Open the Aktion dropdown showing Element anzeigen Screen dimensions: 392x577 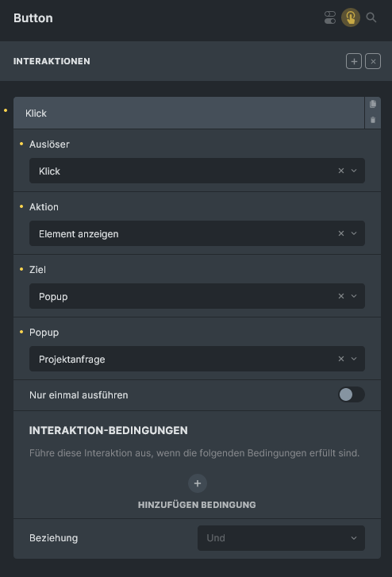pyautogui.click(x=197, y=233)
